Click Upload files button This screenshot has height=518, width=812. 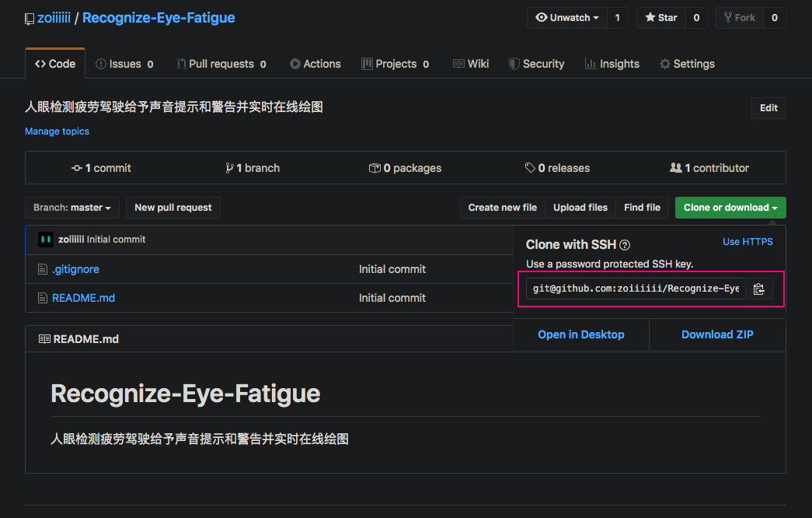[x=580, y=208]
